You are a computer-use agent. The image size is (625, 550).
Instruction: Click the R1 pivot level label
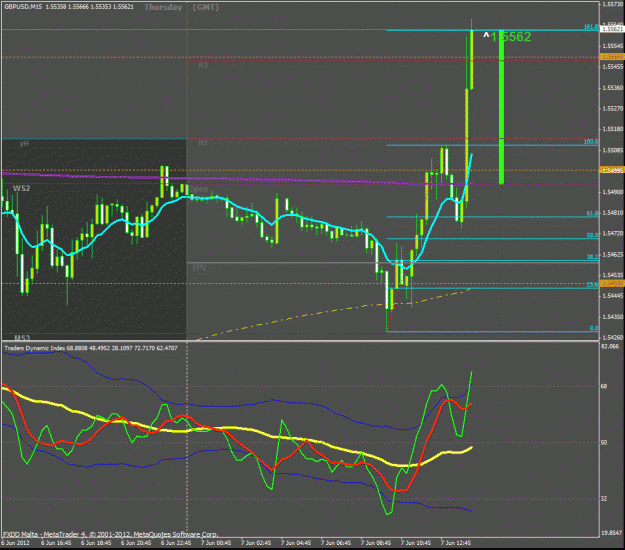pos(203,143)
